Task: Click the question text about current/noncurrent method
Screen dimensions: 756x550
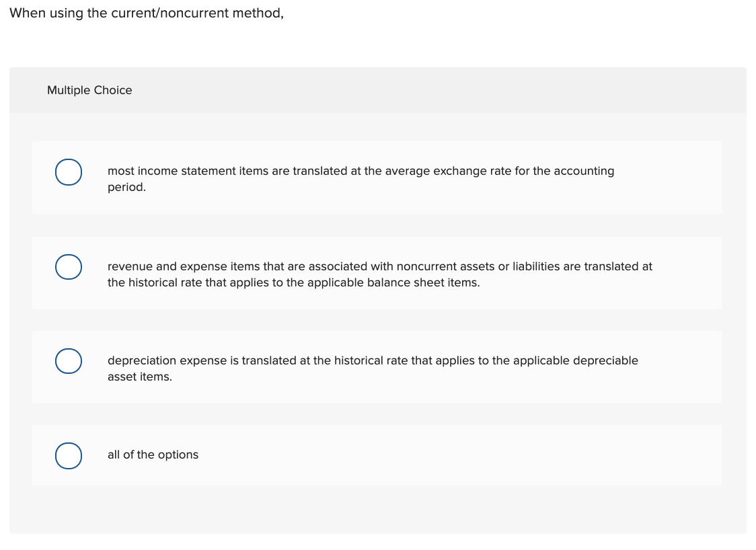Action: pos(147,13)
